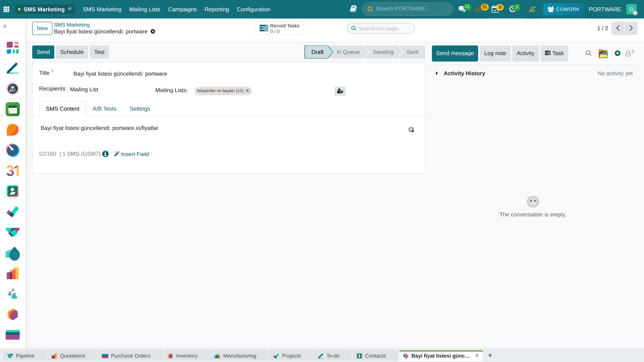
Task: Switch to the Settings tab
Action: click(x=140, y=109)
